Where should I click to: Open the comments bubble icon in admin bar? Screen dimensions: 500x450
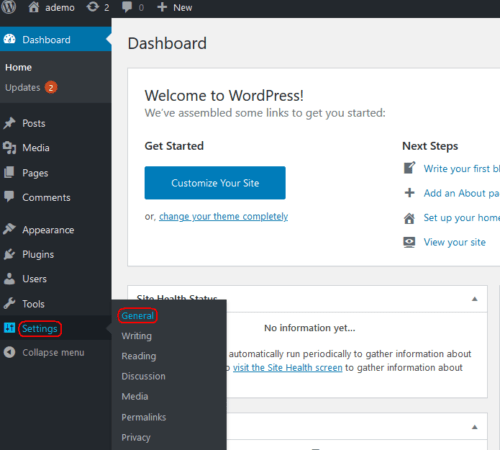tap(127, 7)
